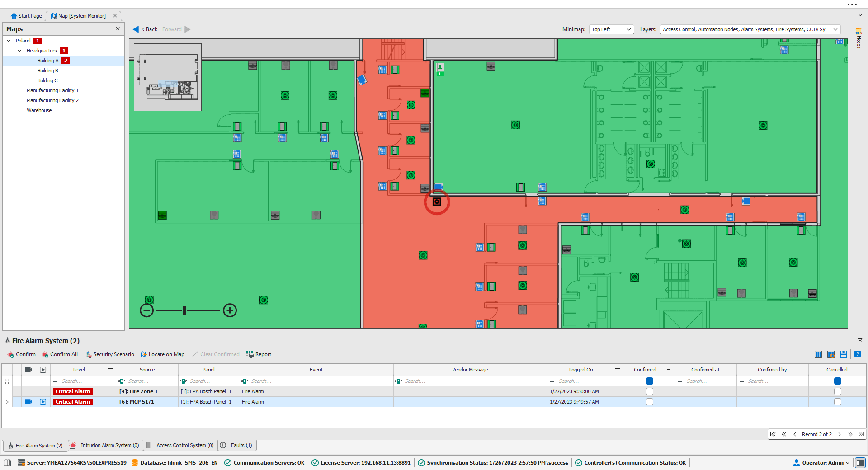This screenshot has width=868, height=470.
Task: Click the map zoom slider handle
Action: pos(184,310)
